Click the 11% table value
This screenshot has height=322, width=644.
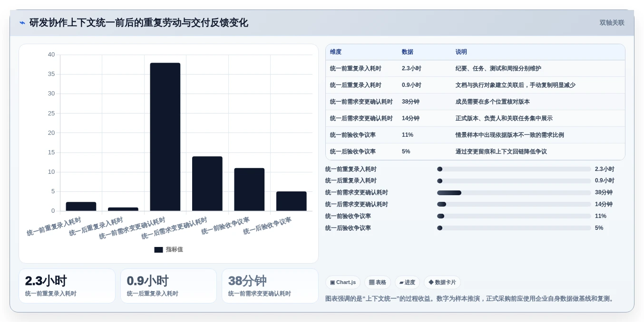(408, 135)
